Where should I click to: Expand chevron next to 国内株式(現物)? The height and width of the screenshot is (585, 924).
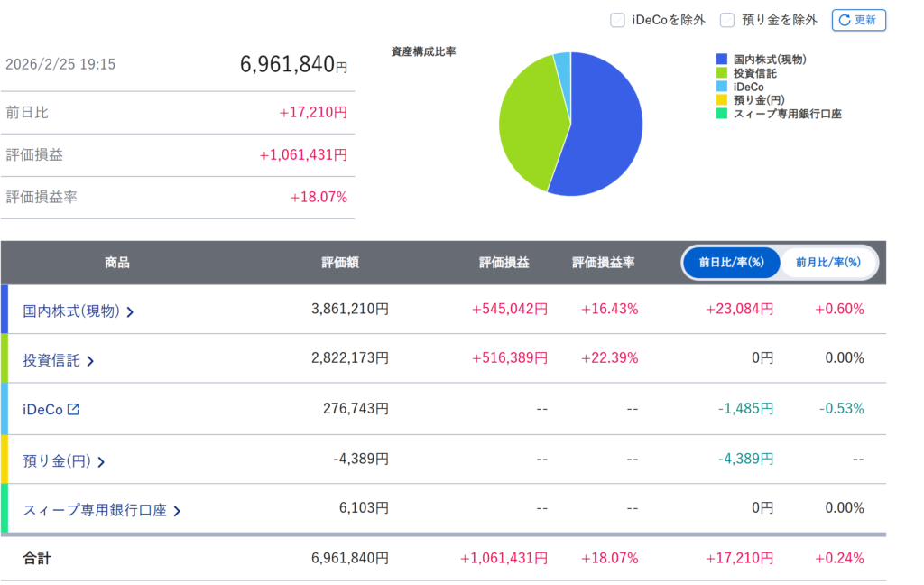point(130,312)
